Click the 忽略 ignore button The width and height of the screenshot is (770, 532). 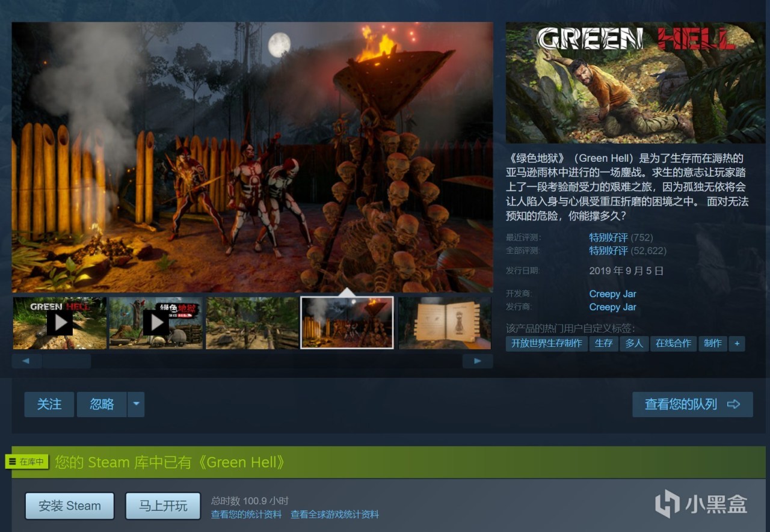[102, 405]
